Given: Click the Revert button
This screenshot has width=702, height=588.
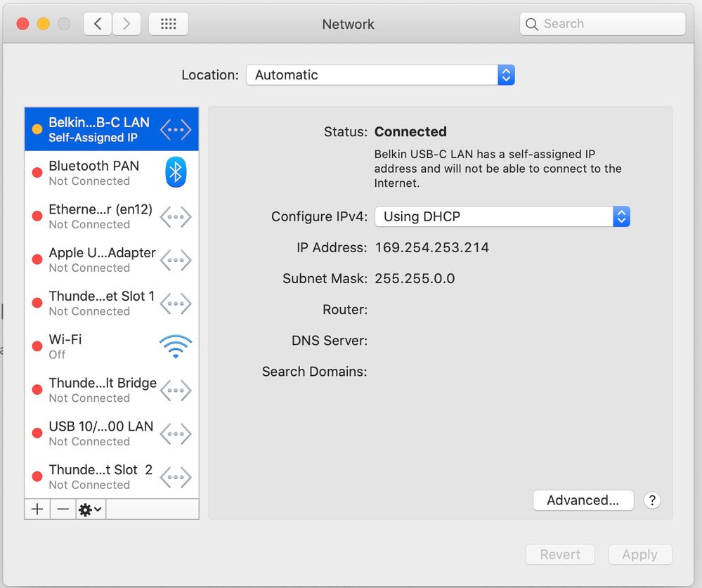Looking at the screenshot, I should (560, 554).
